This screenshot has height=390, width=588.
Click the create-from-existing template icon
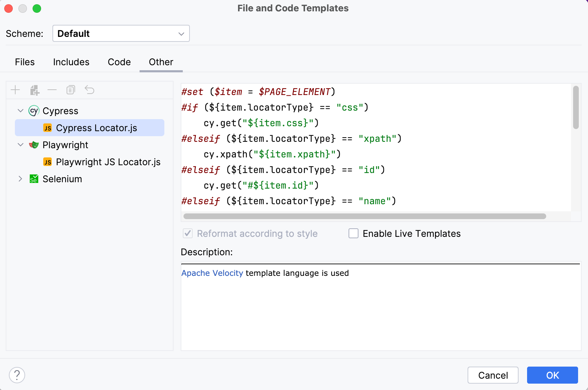point(34,90)
